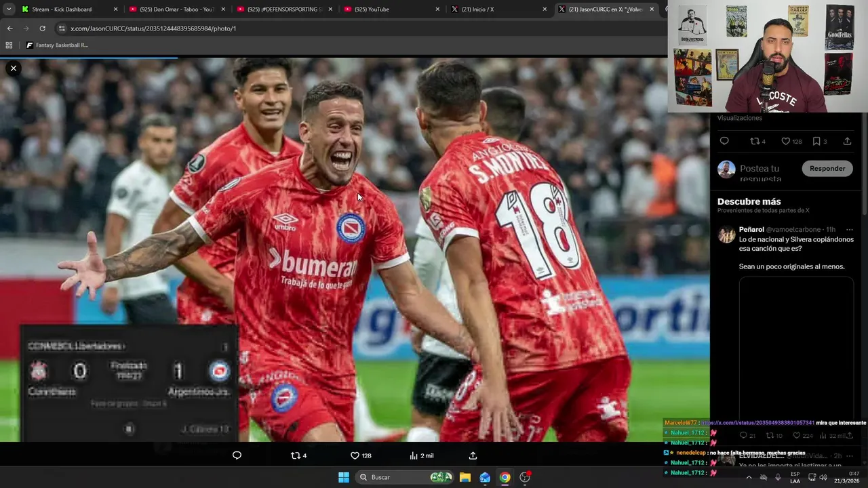This screenshot has height=488, width=868.
Task: Open the tab search dropdown arrow
Action: click(8, 9)
